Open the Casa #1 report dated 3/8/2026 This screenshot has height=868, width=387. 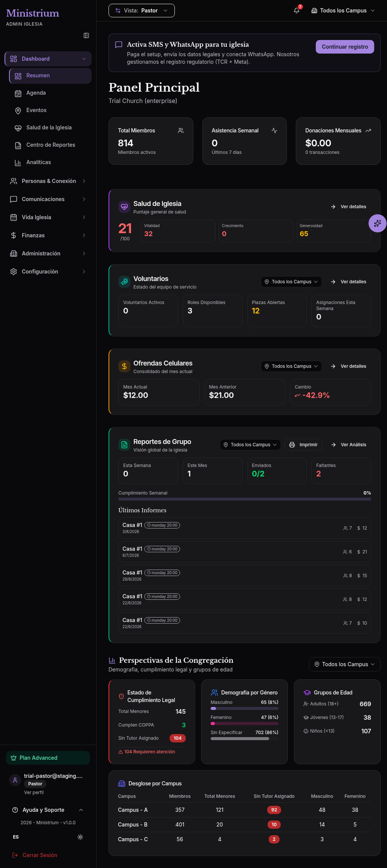[245, 528]
